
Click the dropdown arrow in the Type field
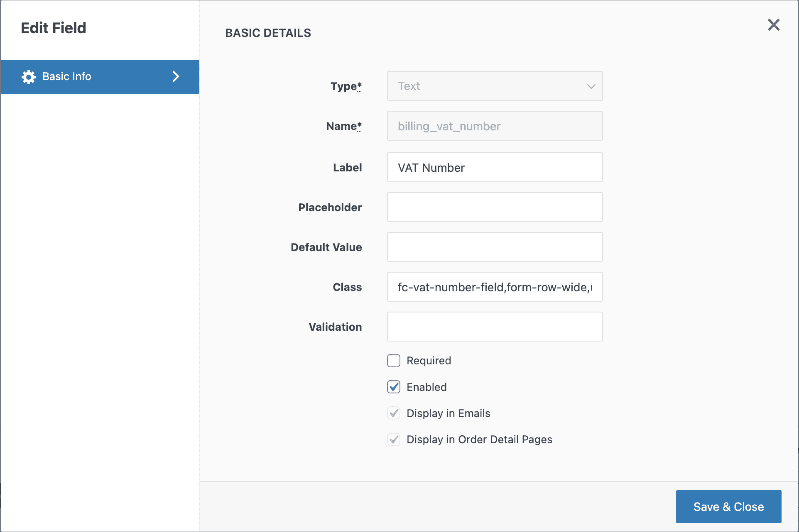click(x=591, y=87)
